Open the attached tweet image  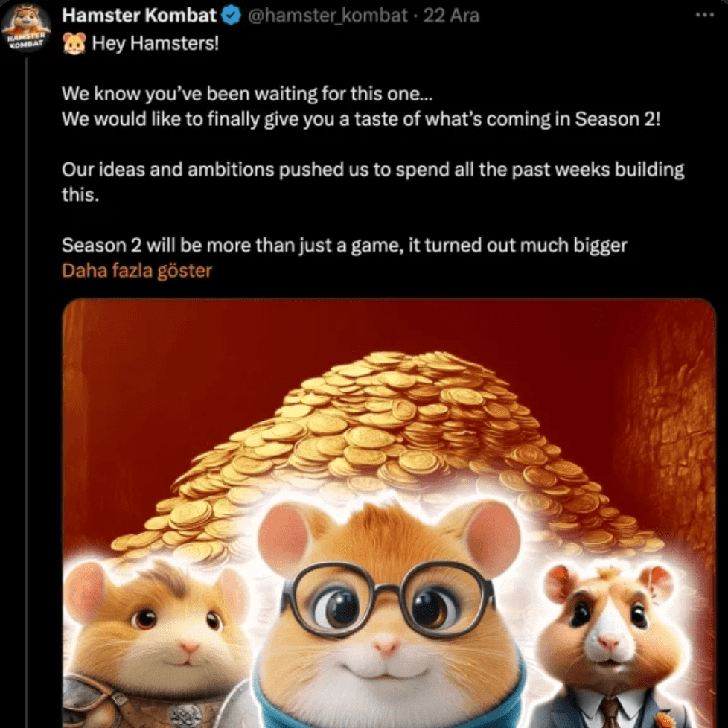(x=389, y=513)
